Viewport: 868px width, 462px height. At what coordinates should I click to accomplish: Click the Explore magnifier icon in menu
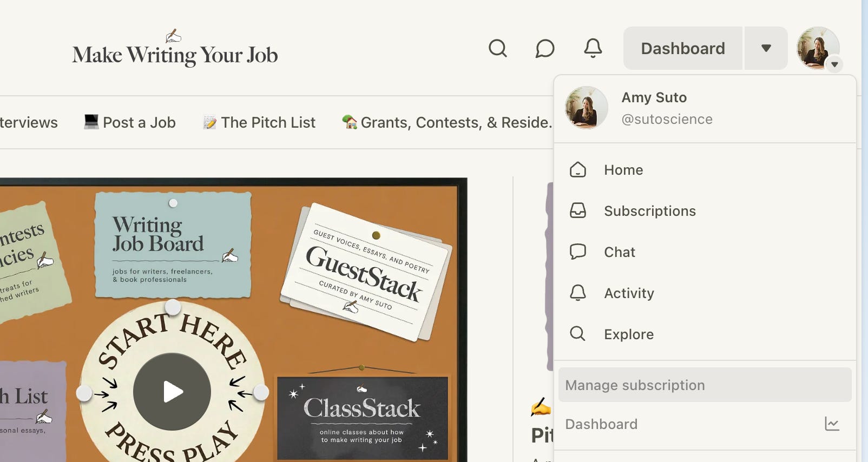[578, 334]
